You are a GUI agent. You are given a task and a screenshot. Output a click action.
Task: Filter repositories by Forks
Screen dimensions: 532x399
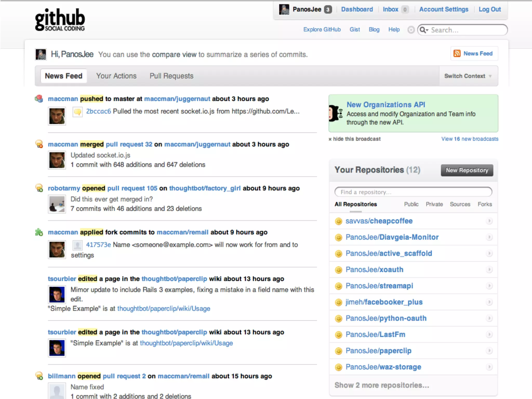click(x=484, y=204)
